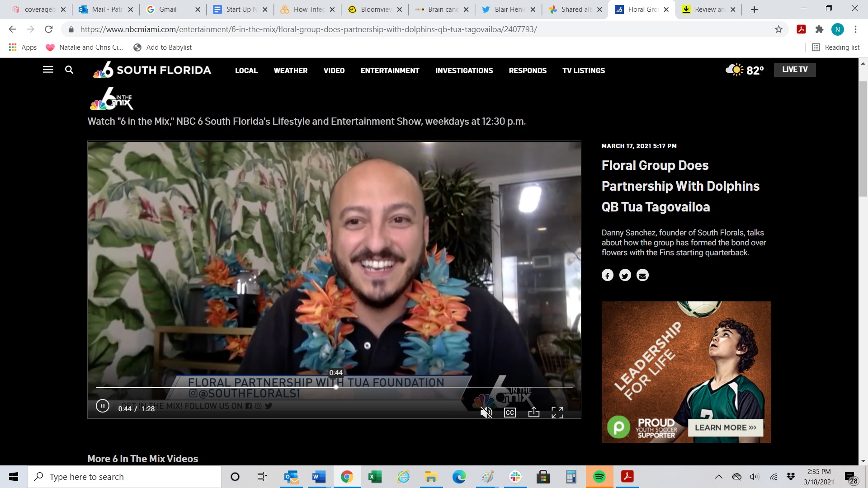Open the RESPONDS nav menu

(x=528, y=70)
